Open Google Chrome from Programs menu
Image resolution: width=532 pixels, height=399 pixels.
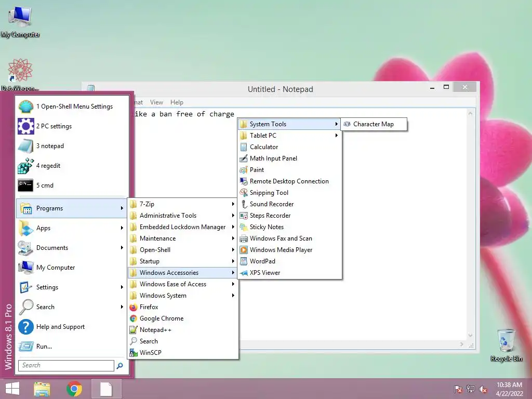tap(182, 318)
